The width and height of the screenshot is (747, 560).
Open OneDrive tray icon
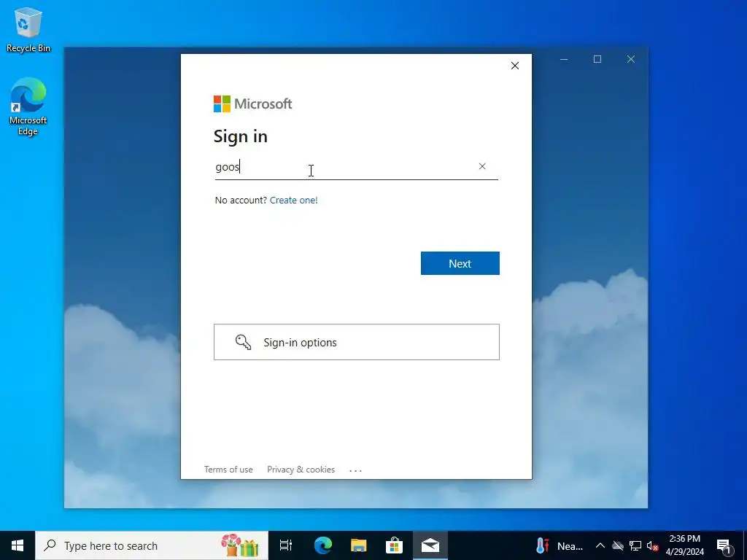(x=618, y=545)
